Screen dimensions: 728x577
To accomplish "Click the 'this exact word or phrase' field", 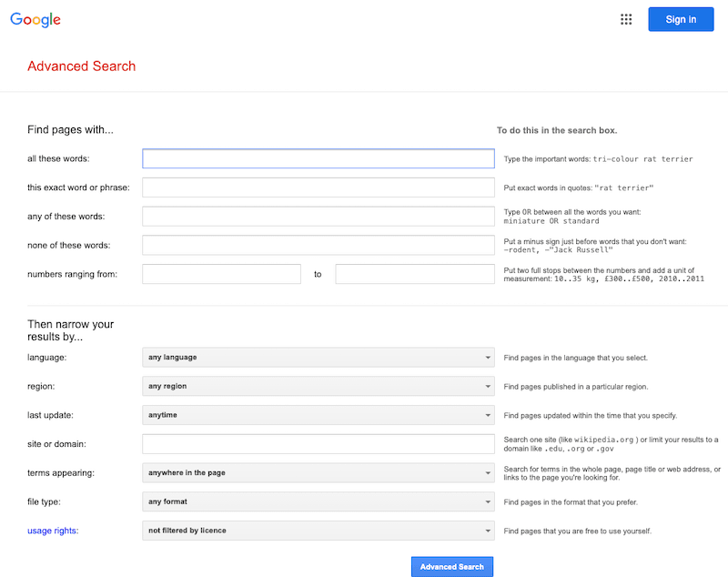I will point(318,187).
